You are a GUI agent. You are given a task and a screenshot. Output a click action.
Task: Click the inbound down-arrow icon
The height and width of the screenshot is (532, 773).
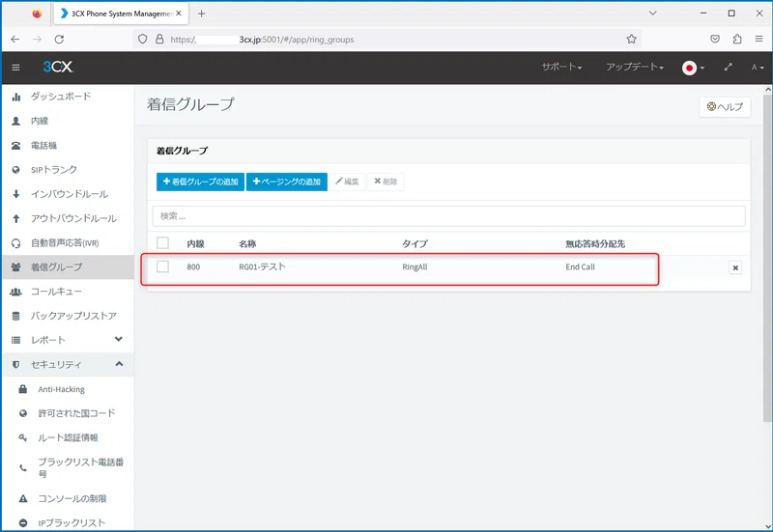tap(15, 194)
